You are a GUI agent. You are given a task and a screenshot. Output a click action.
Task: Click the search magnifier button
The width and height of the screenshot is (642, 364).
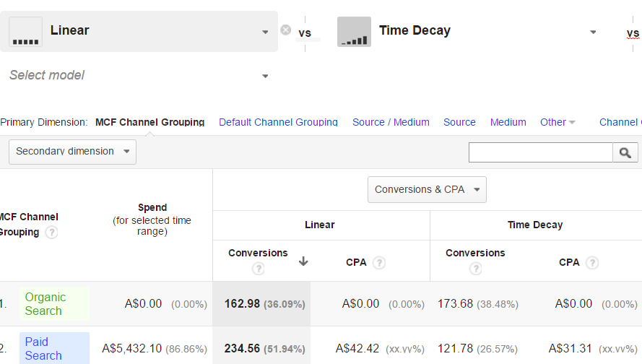[x=625, y=152]
